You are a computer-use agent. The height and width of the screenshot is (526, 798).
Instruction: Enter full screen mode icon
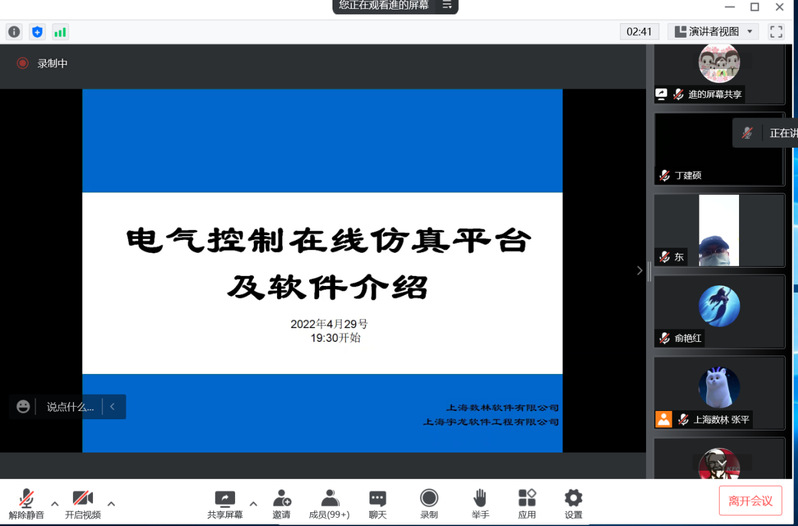tap(776, 32)
